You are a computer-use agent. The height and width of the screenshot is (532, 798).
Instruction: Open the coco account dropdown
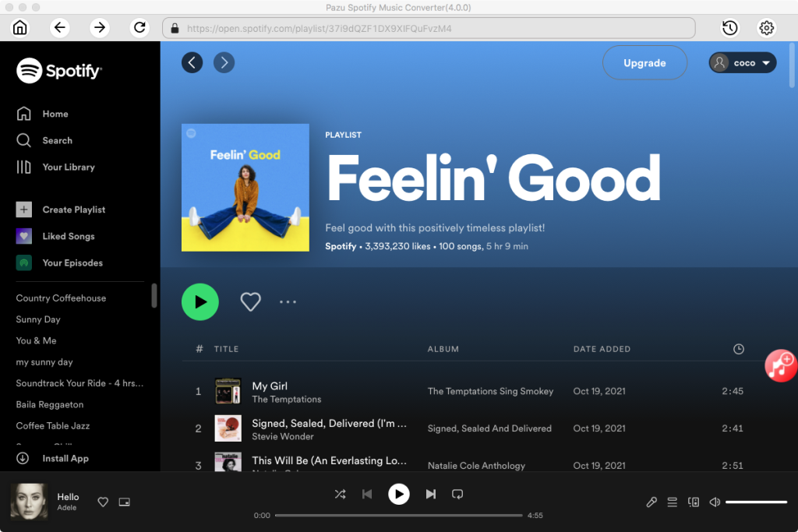(743, 63)
